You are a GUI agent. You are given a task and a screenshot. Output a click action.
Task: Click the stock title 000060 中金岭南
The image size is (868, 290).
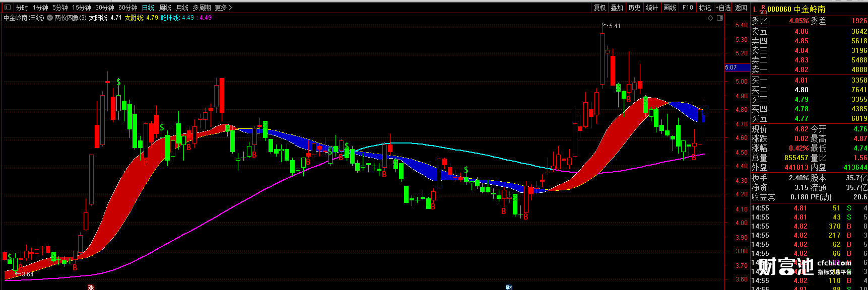796,10
